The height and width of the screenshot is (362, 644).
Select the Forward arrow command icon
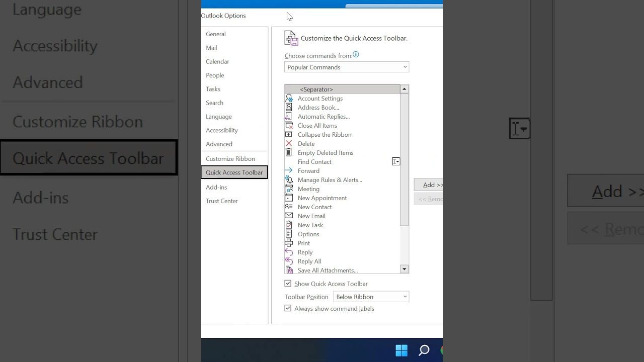point(289,171)
